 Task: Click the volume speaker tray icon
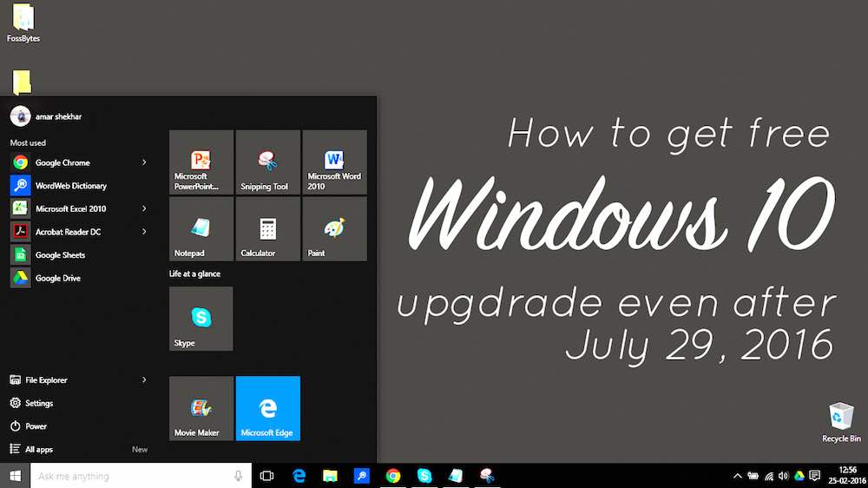783,476
